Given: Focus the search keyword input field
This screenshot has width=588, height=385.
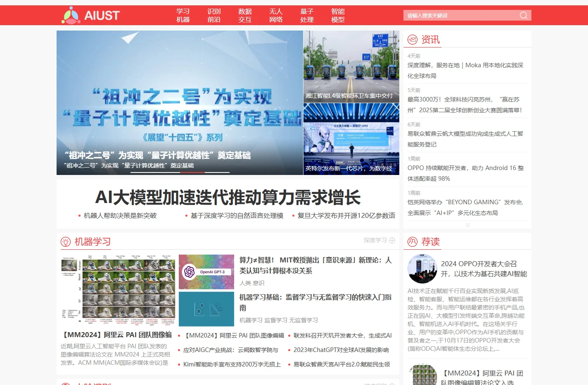Looking at the screenshot, I should [460, 15].
